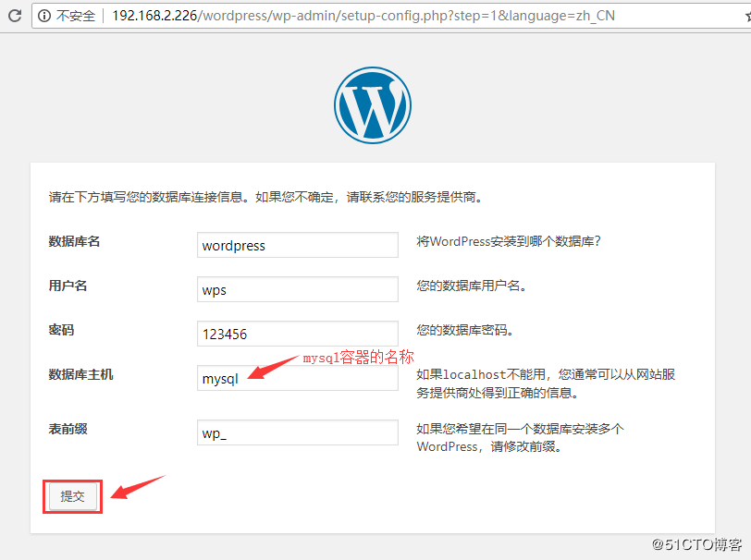Reload the page with the refresh icon
The height and width of the screenshot is (560, 751).
(x=15, y=16)
